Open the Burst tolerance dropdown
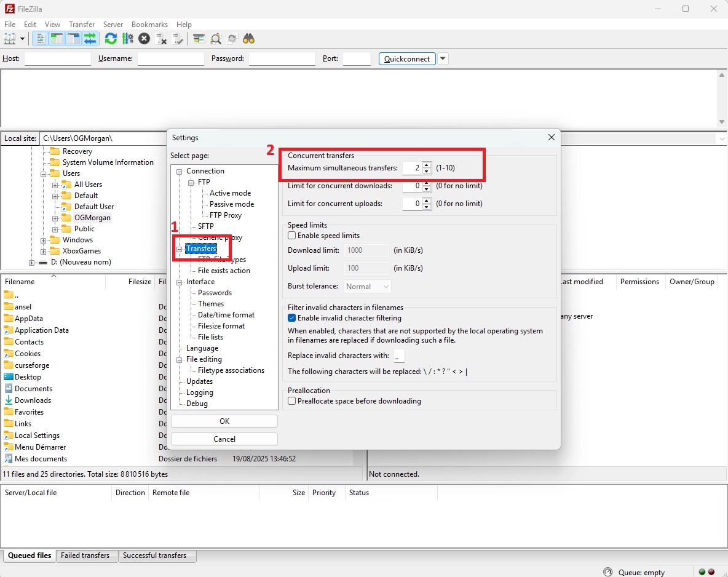 pyautogui.click(x=367, y=286)
